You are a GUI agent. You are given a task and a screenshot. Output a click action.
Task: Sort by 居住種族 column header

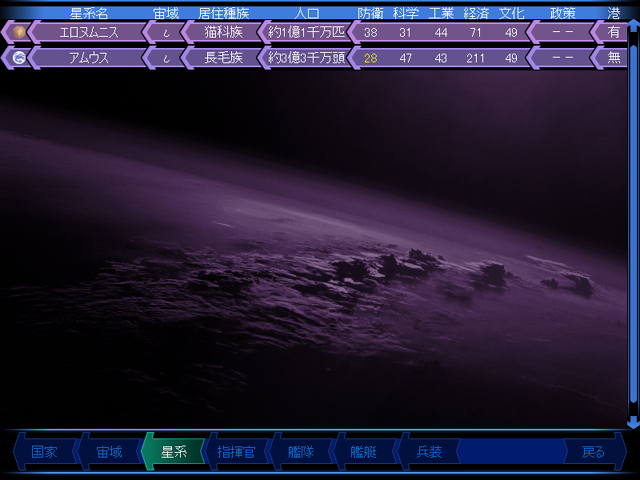coord(224,13)
